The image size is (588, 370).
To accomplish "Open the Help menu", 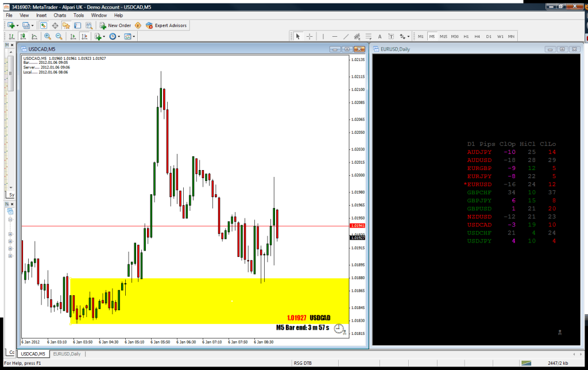I will [118, 16].
